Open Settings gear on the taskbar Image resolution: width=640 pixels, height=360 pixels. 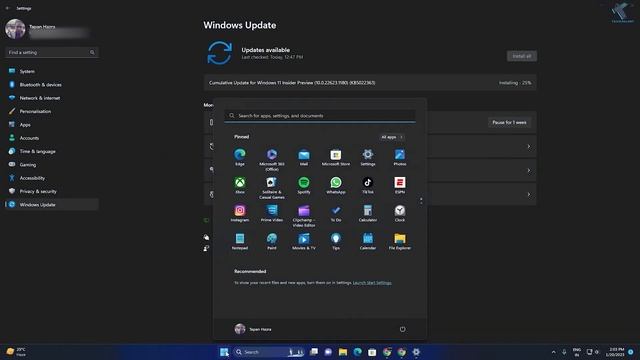pyautogui.click(x=416, y=352)
